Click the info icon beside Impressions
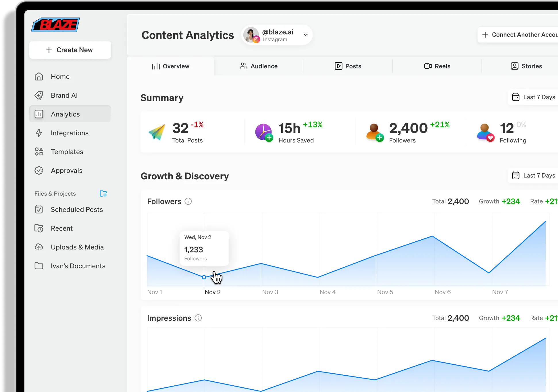 pos(198,318)
